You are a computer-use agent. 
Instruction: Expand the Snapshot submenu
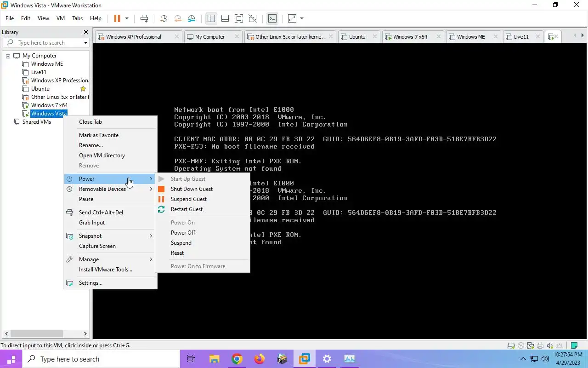[111, 236]
